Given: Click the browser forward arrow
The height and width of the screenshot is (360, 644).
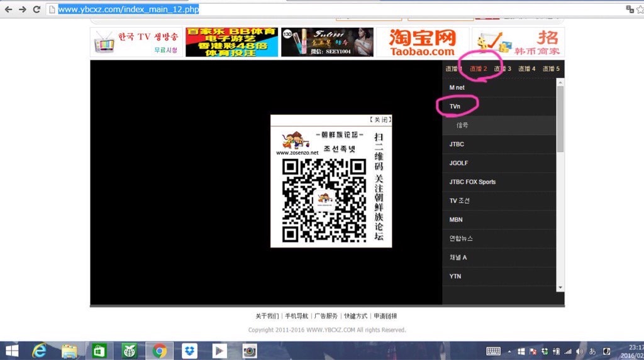Looking at the screenshot, I should coord(22,9).
